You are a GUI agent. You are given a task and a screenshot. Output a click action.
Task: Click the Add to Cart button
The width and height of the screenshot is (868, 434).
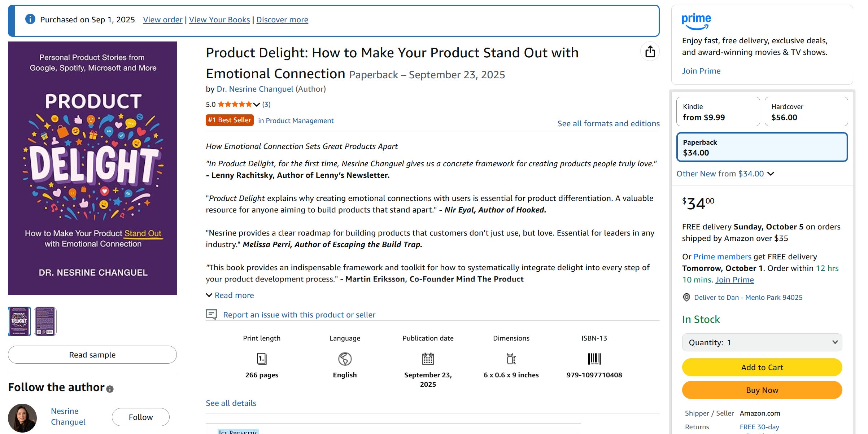tap(762, 367)
